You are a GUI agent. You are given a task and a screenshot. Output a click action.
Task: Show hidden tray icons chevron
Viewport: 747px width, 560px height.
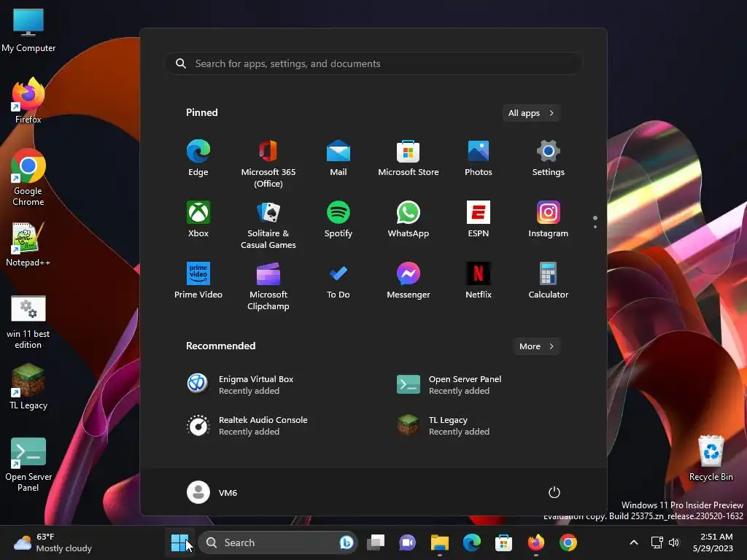[x=634, y=542]
